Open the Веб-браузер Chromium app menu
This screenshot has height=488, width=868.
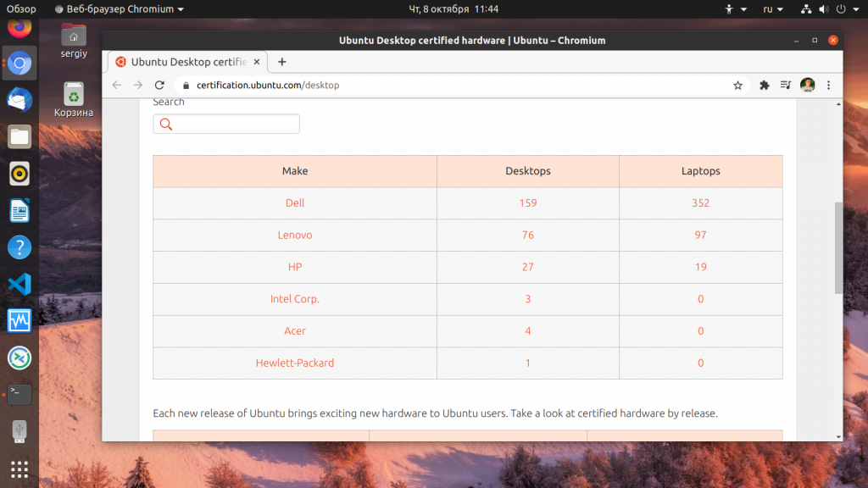[x=120, y=8]
